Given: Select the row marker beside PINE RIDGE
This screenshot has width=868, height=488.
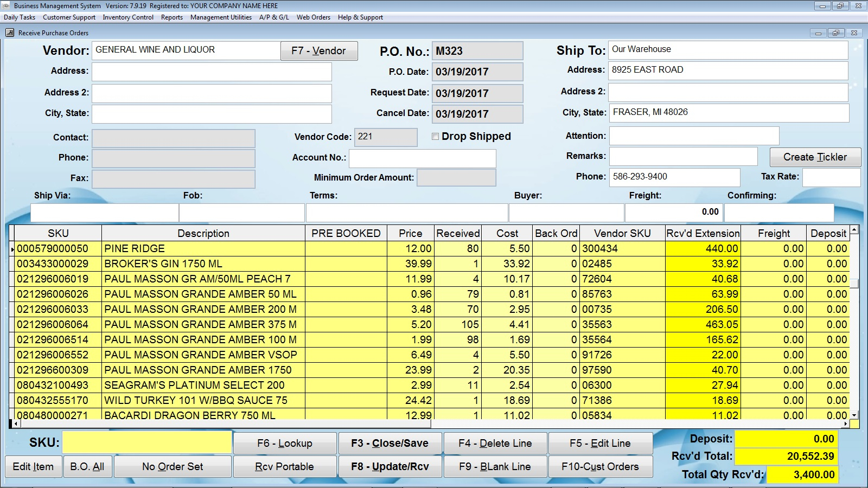Looking at the screenshot, I should 12,249.
